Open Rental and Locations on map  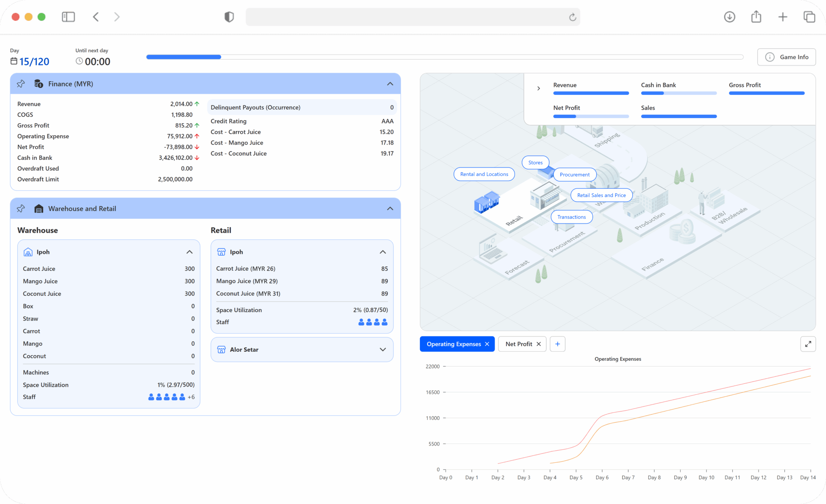click(x=484, y=174)
